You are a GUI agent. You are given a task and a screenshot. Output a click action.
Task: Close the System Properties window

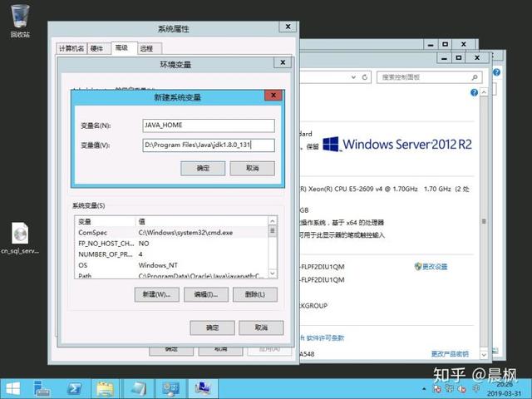click(x=288, y=27)
